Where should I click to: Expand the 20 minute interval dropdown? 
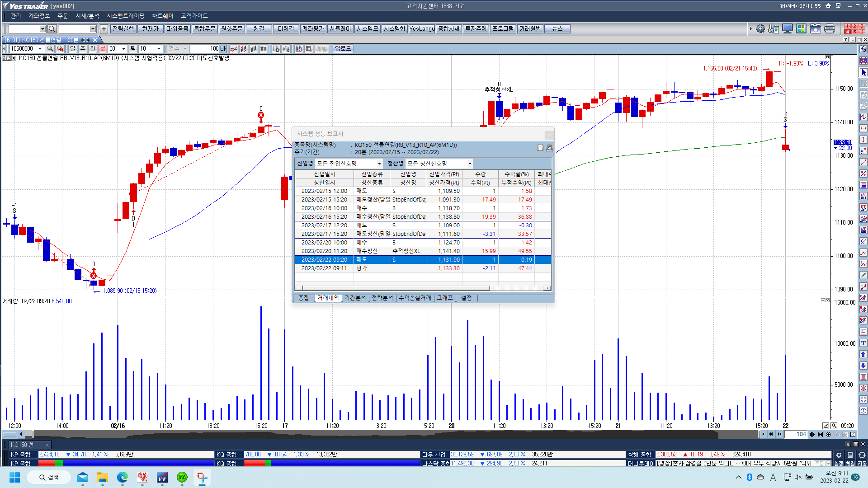[123, 48]
